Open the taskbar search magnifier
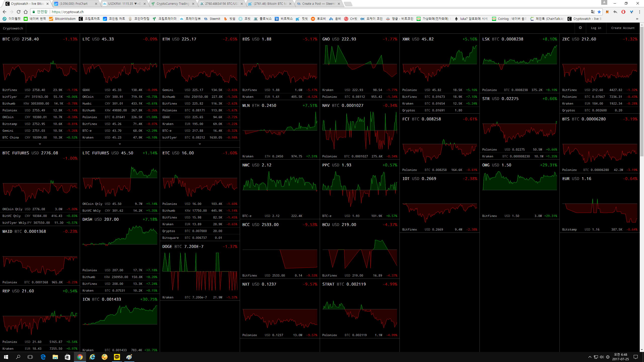Screen dimensions: 644x362 (x=18, y=357)
